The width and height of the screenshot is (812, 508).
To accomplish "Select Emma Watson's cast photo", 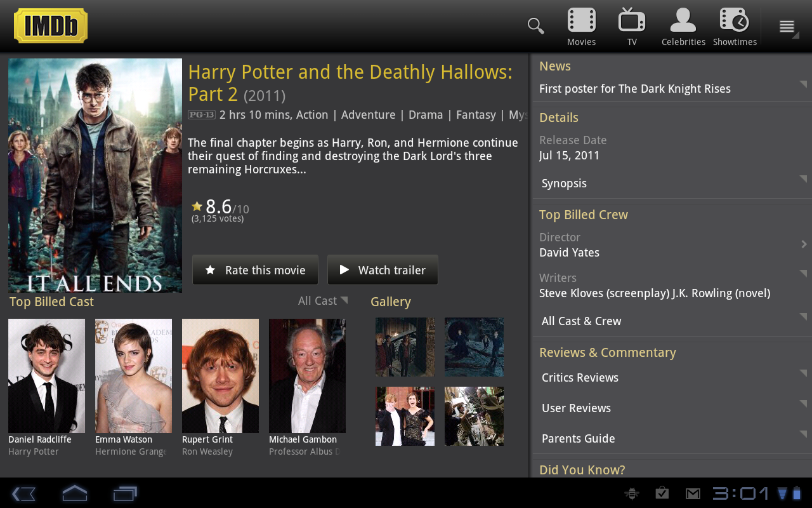I will [133, 375].
